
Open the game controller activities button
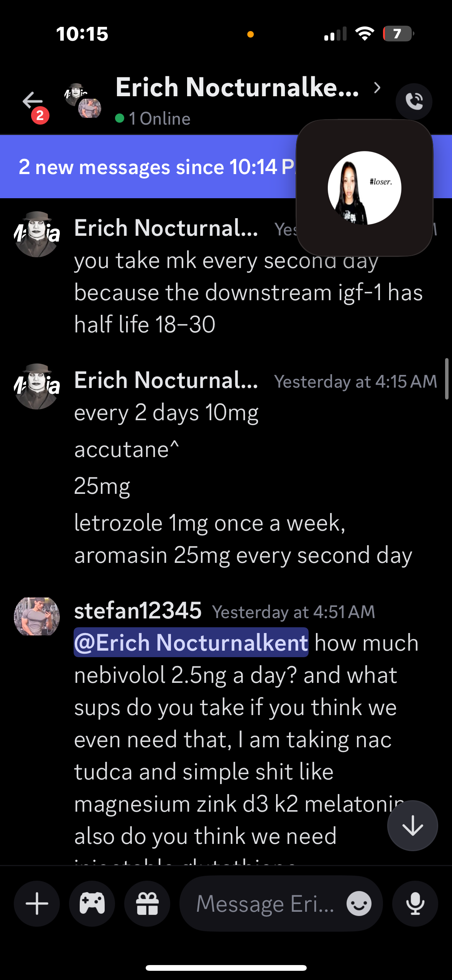click(92, 904)
